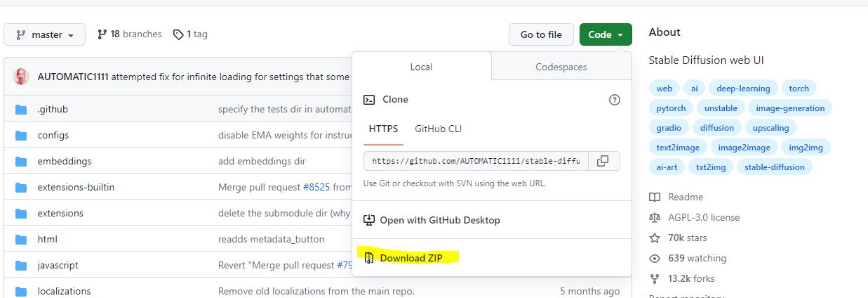Click the GitHub Desktop download icon
Viewport: 868px width, 298px height.
[369, 220]
